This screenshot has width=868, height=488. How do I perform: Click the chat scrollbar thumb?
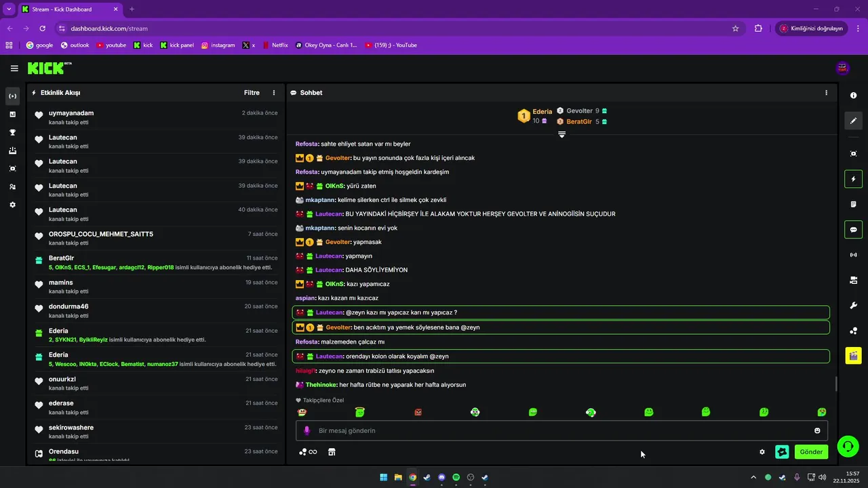pos(835,384)
